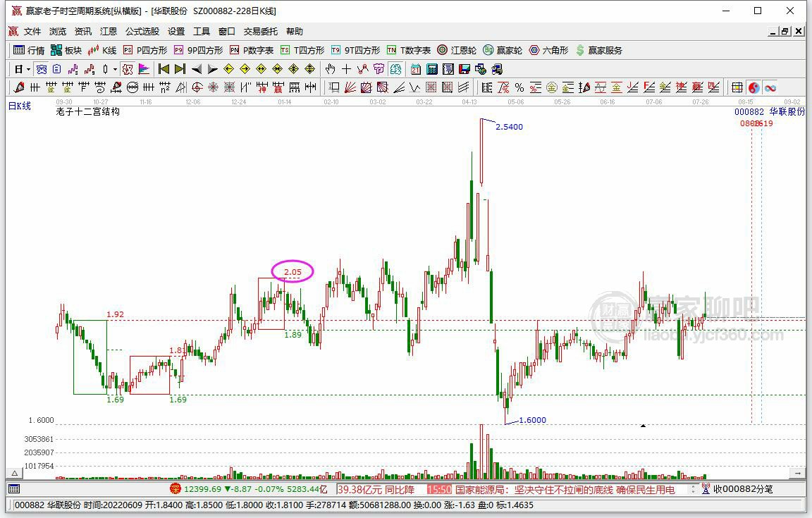Click the 日K线 period label
The height and width of the screenshot is (518, 812).
point(20,106)
